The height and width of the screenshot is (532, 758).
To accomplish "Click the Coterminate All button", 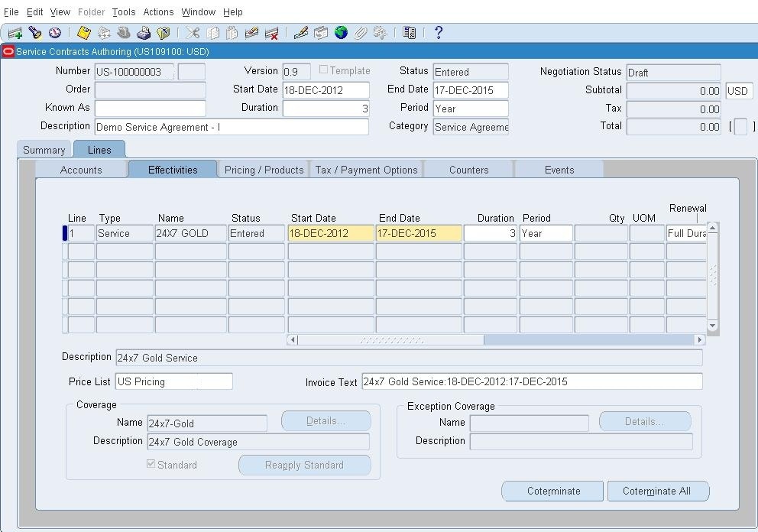I will pos(658,491).
